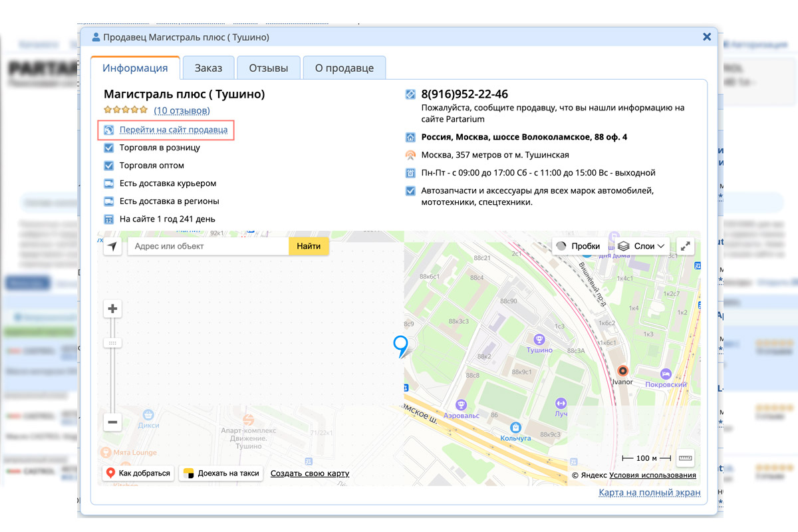Switch to the Отзывы tab
798x532 pixels.
(x=268, y=68)
